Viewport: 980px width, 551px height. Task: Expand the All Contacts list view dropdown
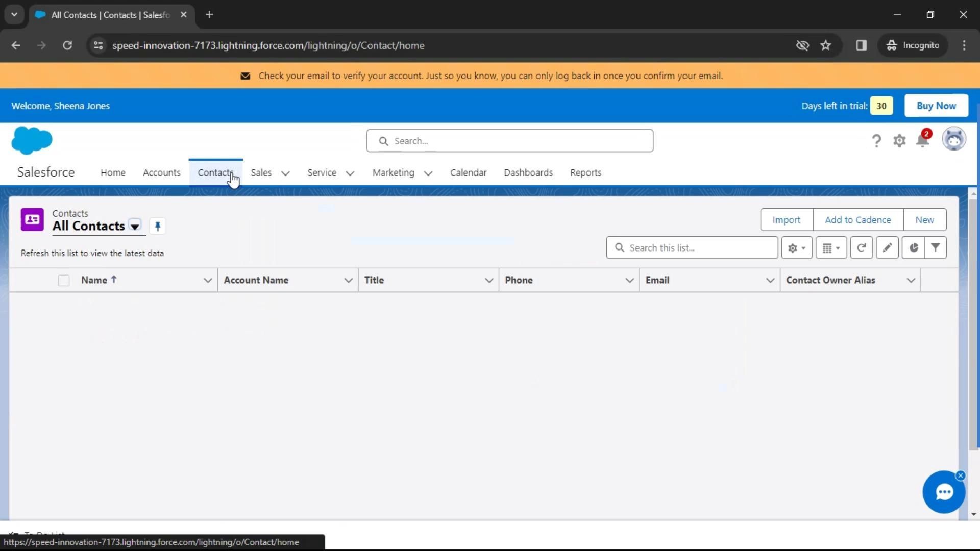coord(135,227)
